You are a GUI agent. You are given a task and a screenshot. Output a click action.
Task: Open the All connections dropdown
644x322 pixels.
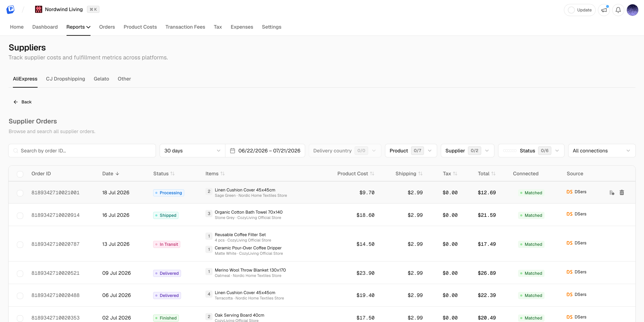[x=602, y=151]
